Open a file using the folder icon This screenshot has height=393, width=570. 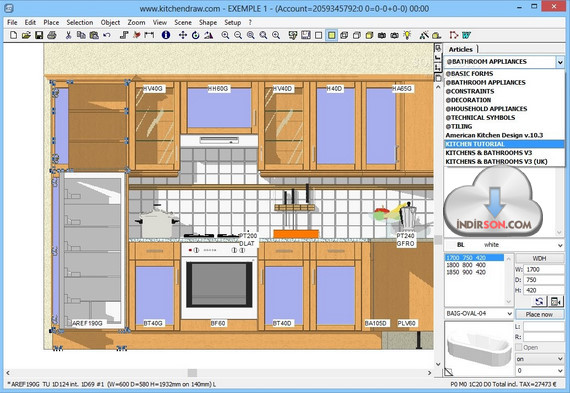(x=26, y=35)
